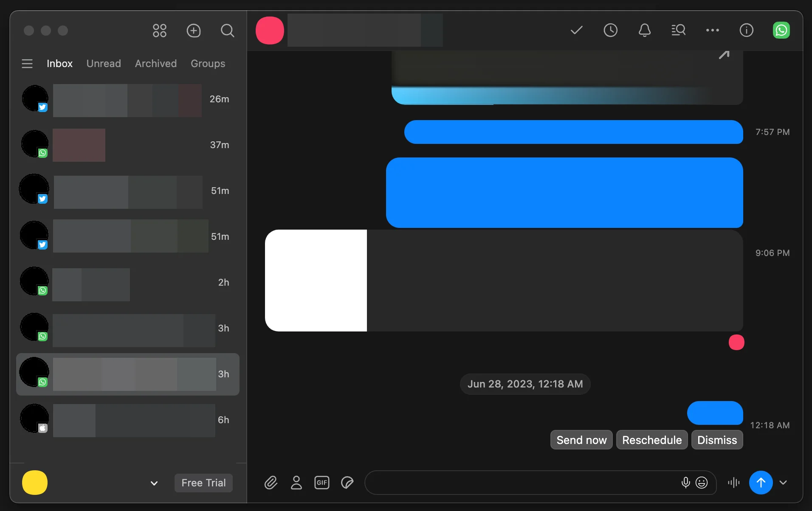This screenshot has height=511, width=812.
Task: Open the send options chevron
Action: pyautogui.click(x=784, y=483)
